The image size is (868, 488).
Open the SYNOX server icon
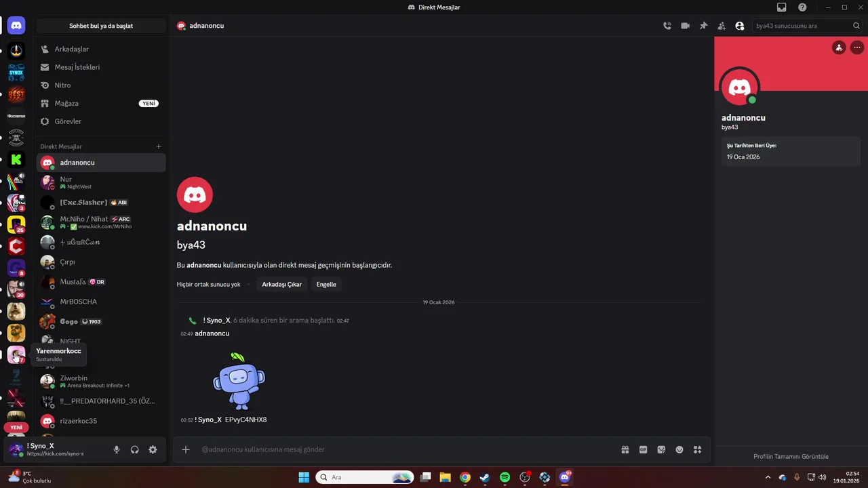coord(16,72)
